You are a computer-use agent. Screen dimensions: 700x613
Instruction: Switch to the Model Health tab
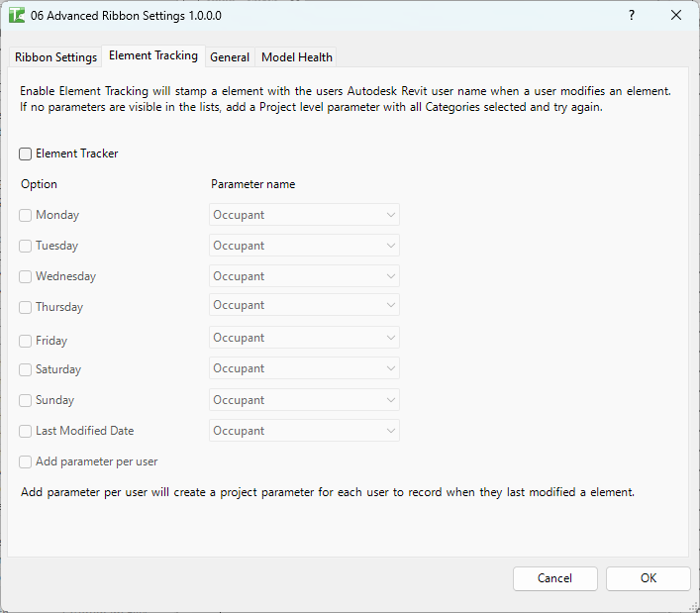297,57
